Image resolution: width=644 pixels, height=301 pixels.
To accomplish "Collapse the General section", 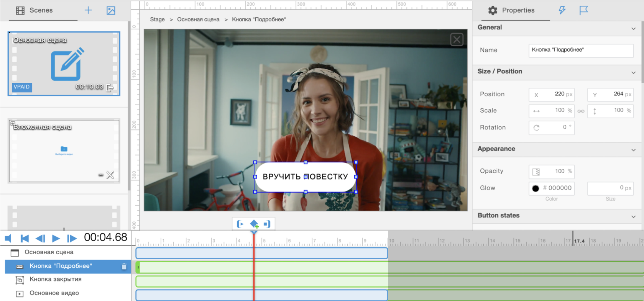I will pos(633,28).
